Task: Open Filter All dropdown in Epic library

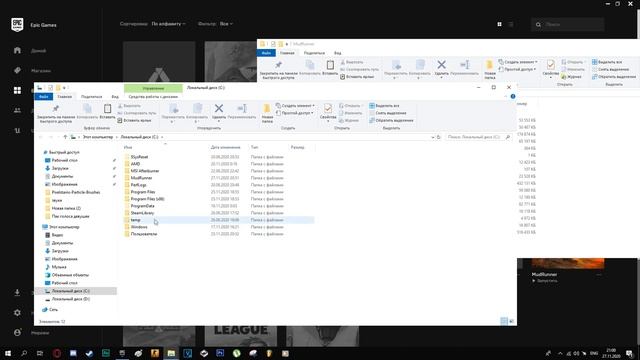Action: 226,24
